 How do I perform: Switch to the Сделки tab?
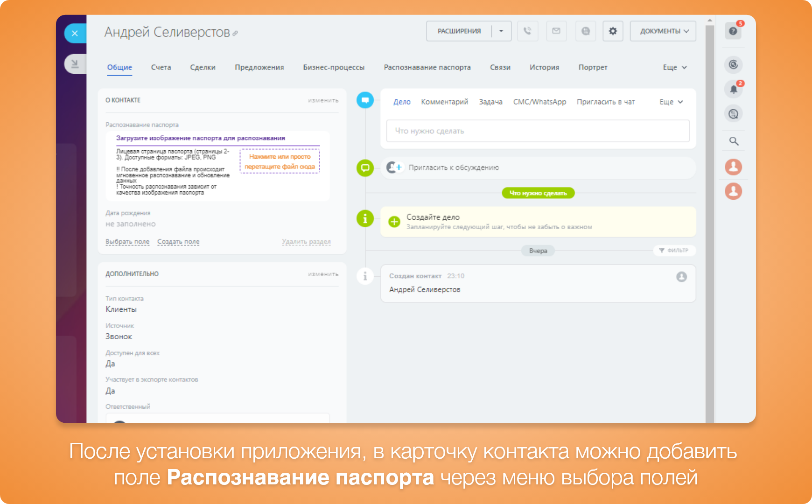coord(203,67)
